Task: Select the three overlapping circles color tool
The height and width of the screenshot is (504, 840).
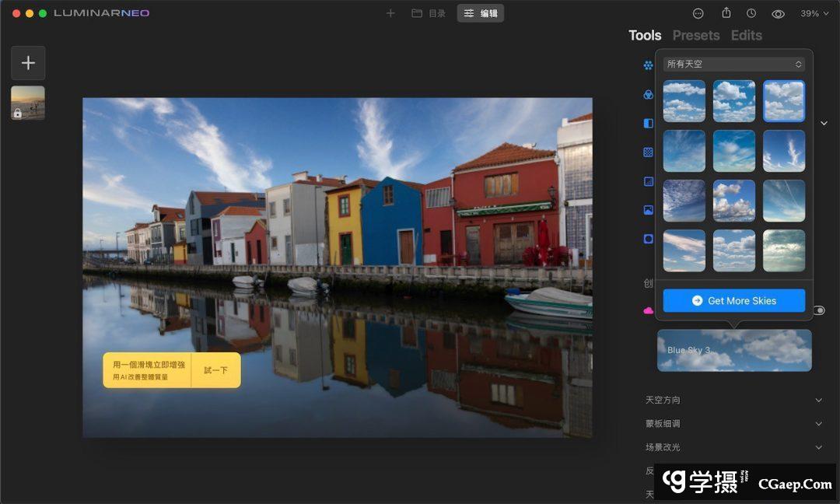Action: tap(648, 94)
